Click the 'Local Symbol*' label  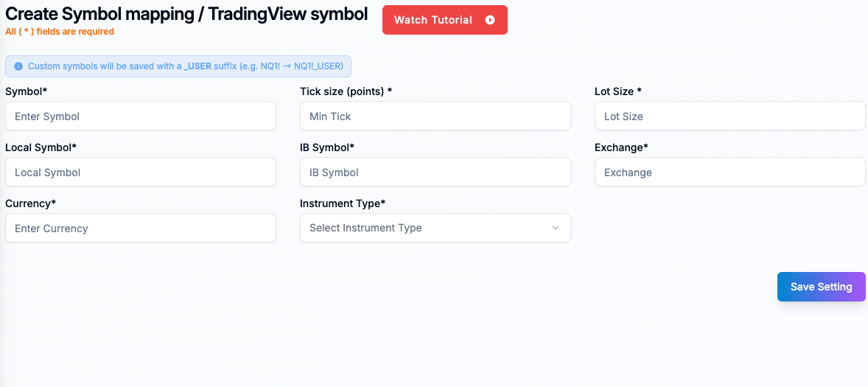point(41,147)
